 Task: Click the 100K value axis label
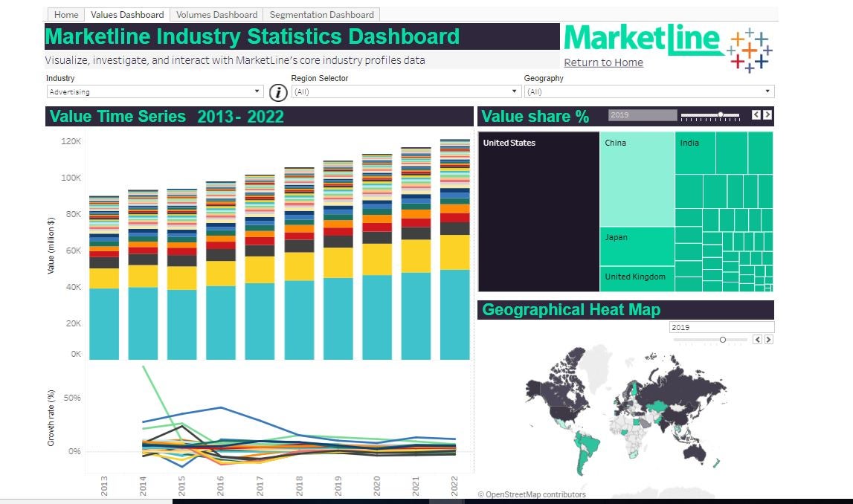(x=71, y=178)
